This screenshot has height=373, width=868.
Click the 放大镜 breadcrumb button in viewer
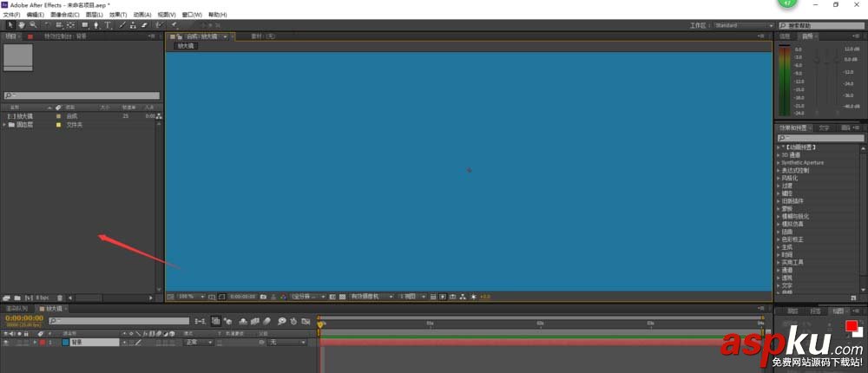(186, 46)
